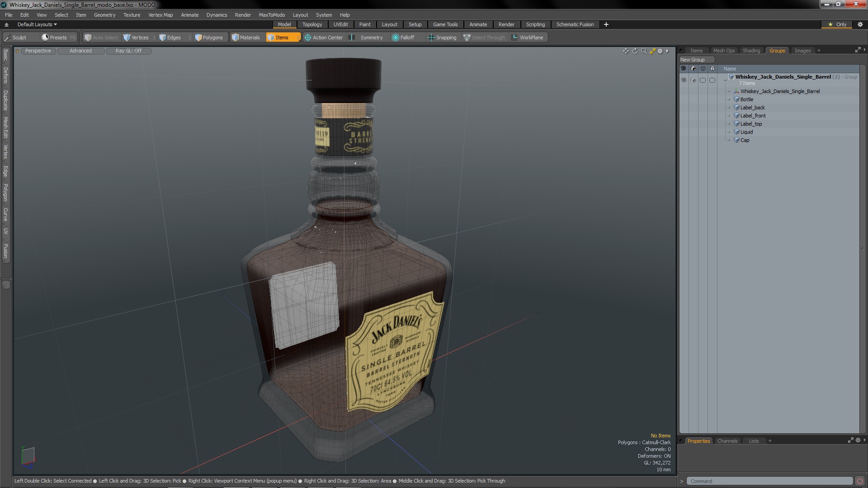Click the viewport maximize icon

click(652, 51)
